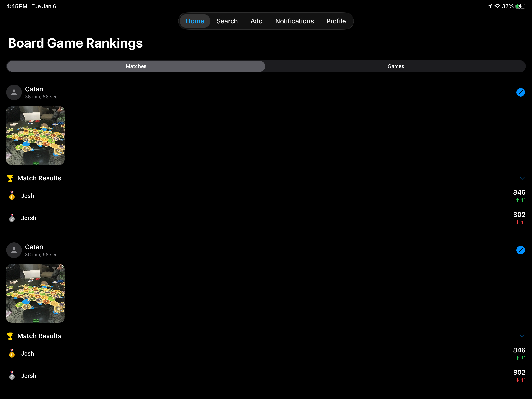
Task: Tap trophy icon in second Match Results
Action: [10, 336]
